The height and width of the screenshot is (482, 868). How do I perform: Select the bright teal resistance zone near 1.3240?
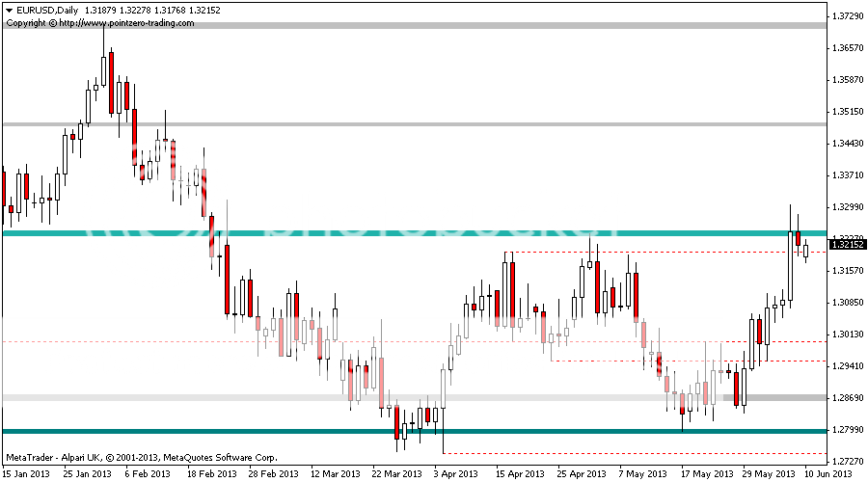coord(414,233)
